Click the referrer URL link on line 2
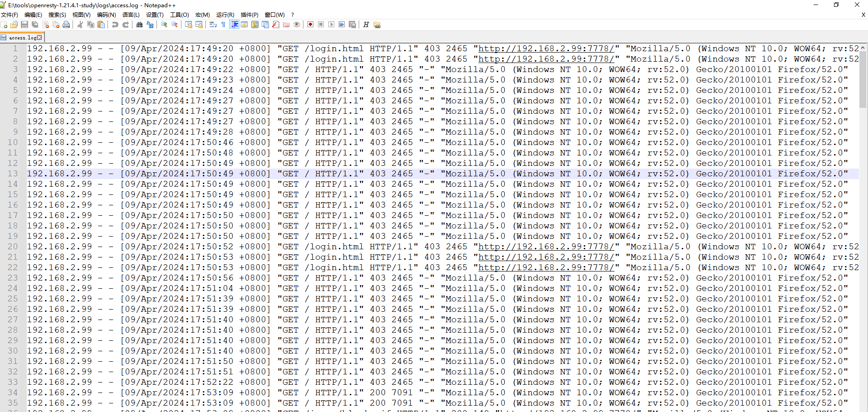Viewport: 868px width, 412px height. 546,59
